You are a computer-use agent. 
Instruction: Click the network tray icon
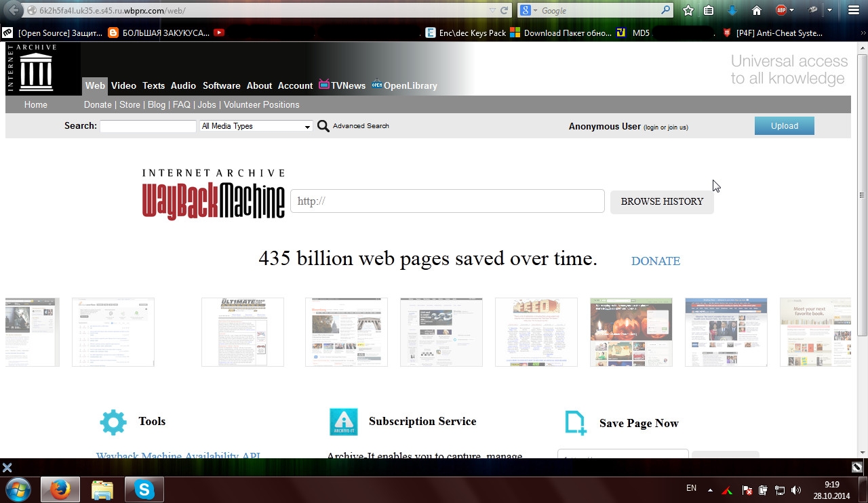click(780, 490)
